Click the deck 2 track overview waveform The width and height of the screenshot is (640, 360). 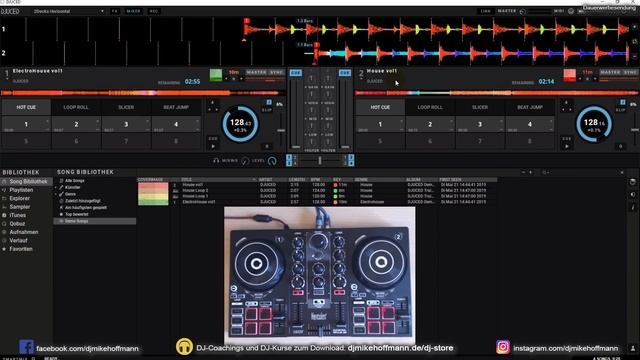(x=497, y=93)
